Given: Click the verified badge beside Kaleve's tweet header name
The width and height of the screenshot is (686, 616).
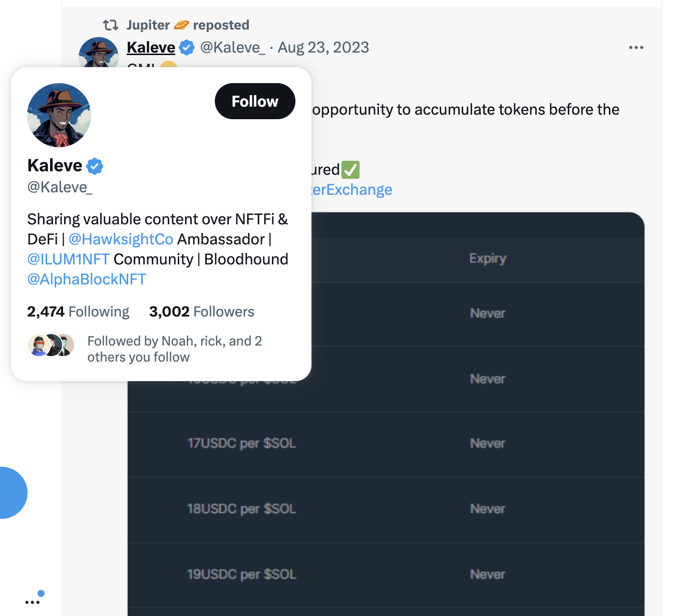Looking at the screenshot, I should [187, 48].
